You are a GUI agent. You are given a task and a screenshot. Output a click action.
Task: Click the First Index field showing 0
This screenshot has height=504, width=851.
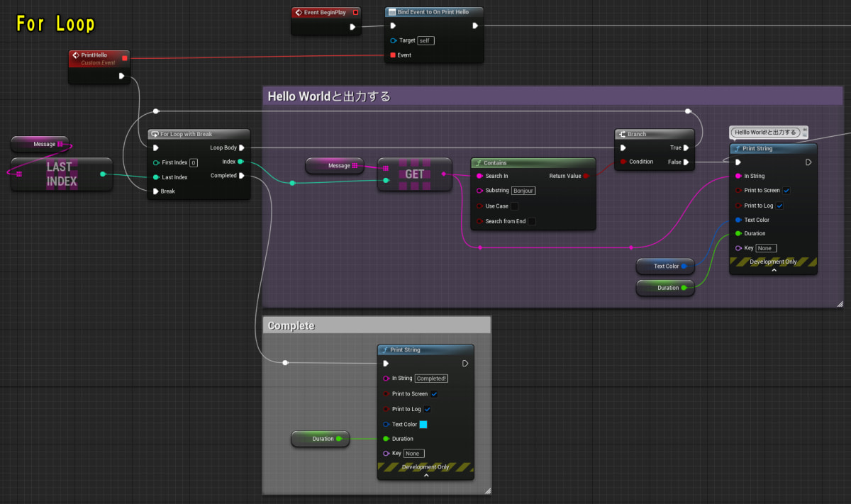192,162
